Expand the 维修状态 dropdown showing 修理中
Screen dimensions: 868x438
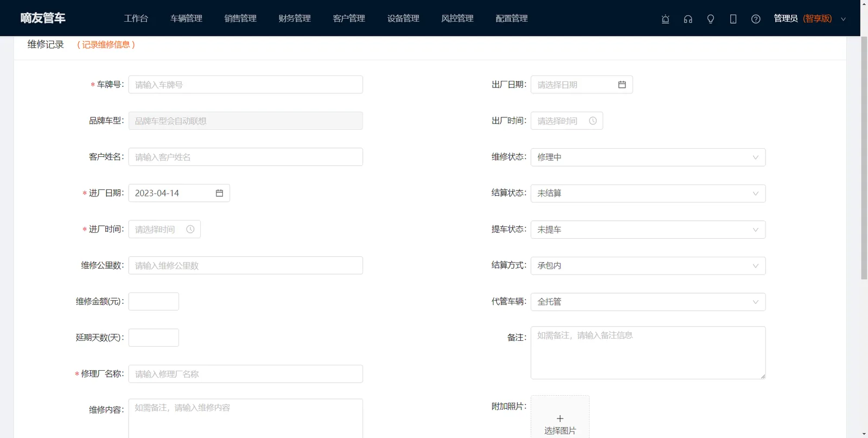point(648,157)
